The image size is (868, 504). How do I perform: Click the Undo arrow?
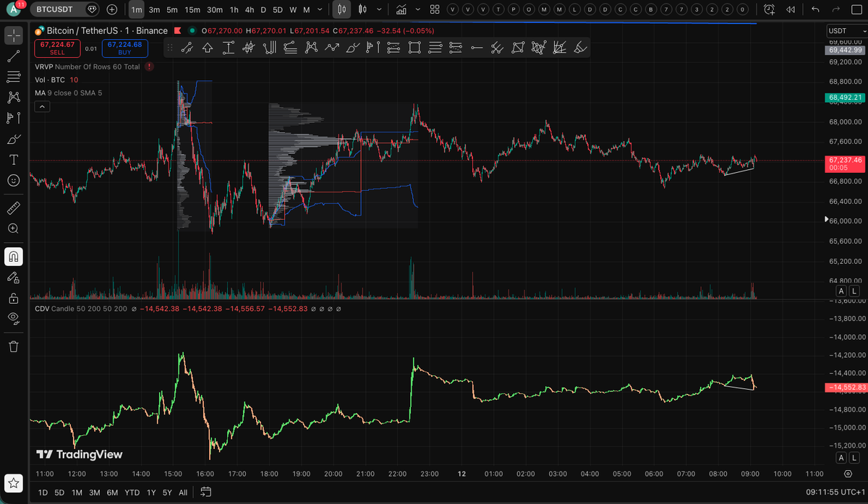coord(816,9)
